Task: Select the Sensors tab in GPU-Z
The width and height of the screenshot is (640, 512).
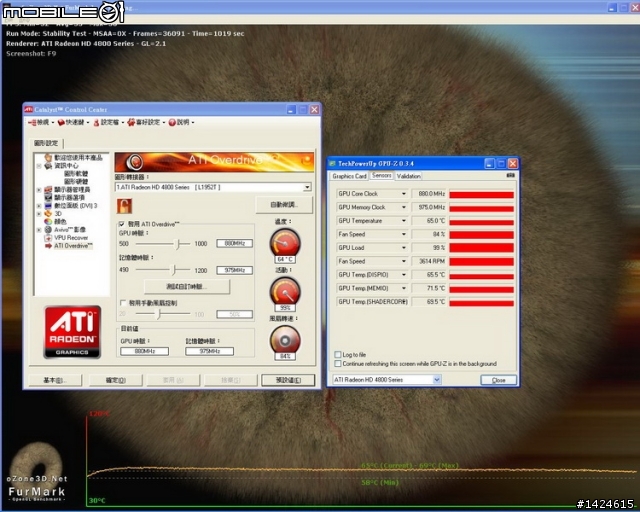Action: 382,175
